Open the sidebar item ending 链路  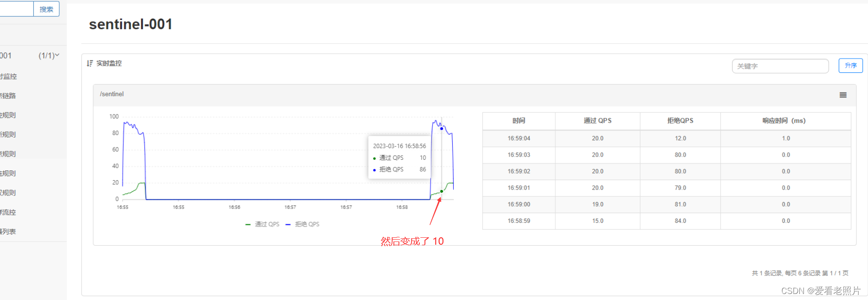coord(8,96)
